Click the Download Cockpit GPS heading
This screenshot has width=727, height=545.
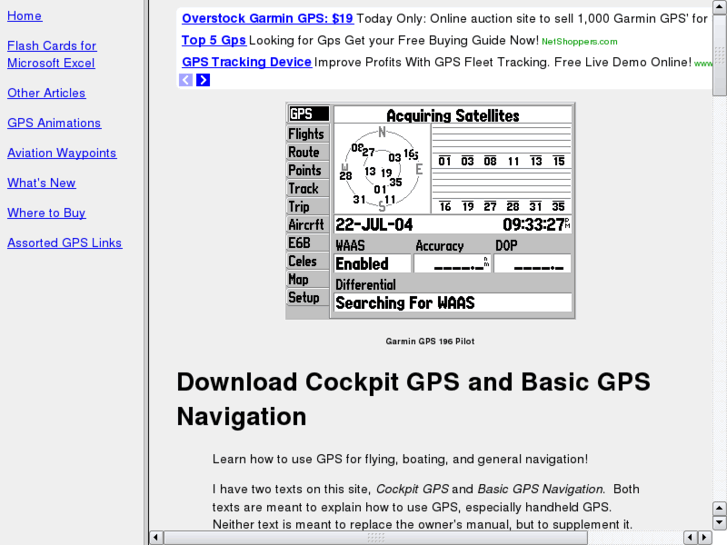(x=414, y=399)
